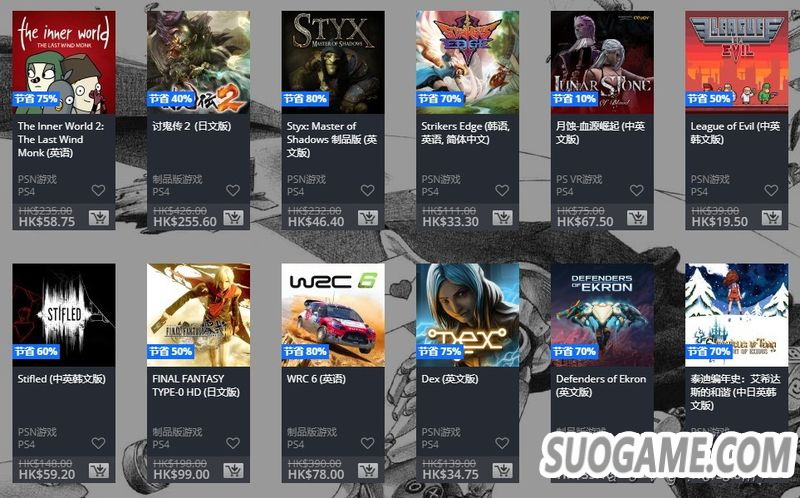800x498 pixels.
Task: Add 月蚀-血源崛起 to shopping cart
Action: click(x=637, y=218)
